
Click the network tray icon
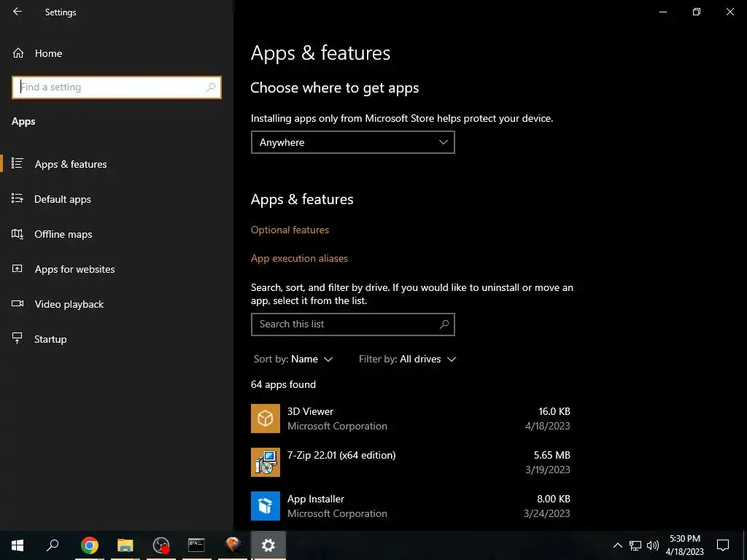point(635,545)
